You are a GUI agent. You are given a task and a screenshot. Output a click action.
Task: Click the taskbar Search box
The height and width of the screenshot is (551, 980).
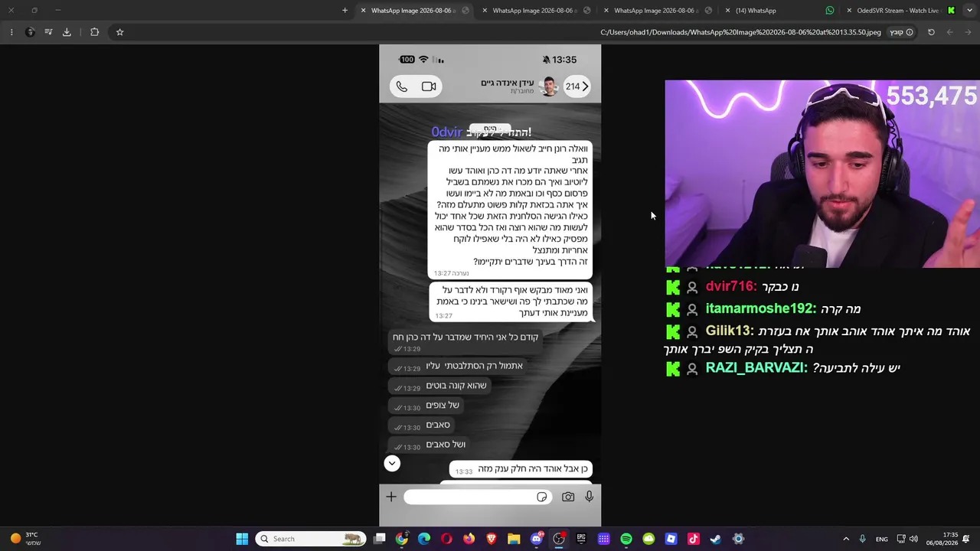pos(311,539)
